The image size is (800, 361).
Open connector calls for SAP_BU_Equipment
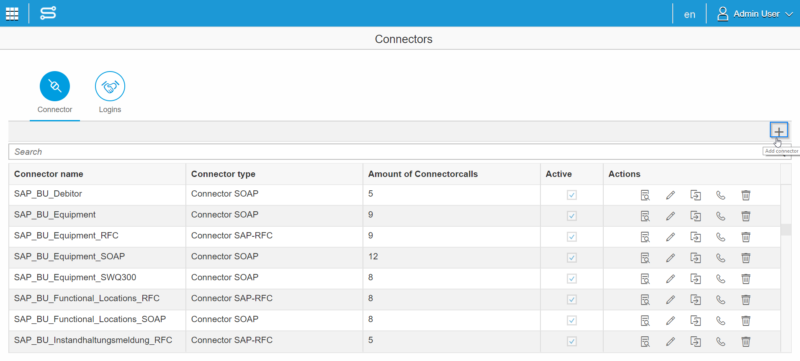tap(720, 216)
